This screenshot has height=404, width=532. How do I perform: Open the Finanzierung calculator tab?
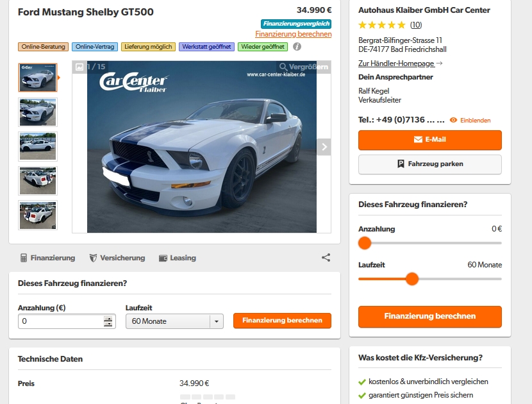pyautogui.click(x=47, y=258)
